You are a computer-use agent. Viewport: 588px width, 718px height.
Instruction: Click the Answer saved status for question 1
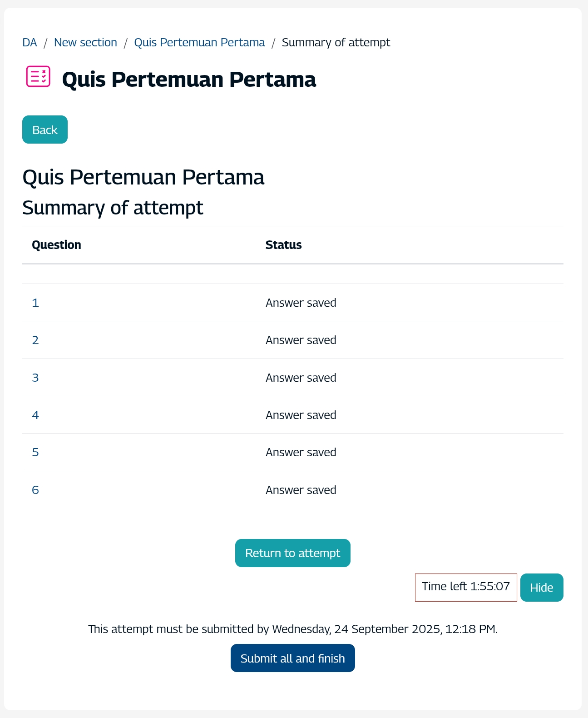pos(301,303)
